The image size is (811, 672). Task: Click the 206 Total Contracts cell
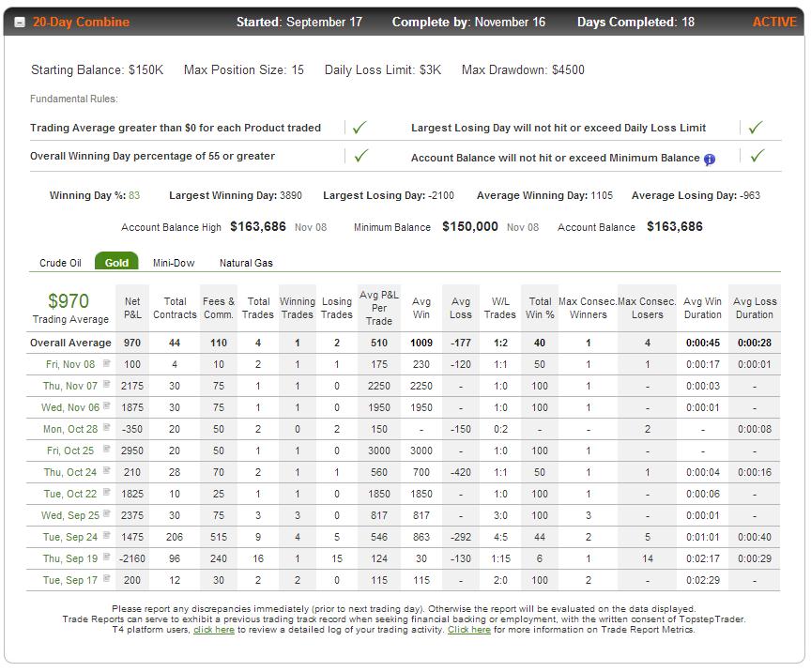[x=175, y=537]
